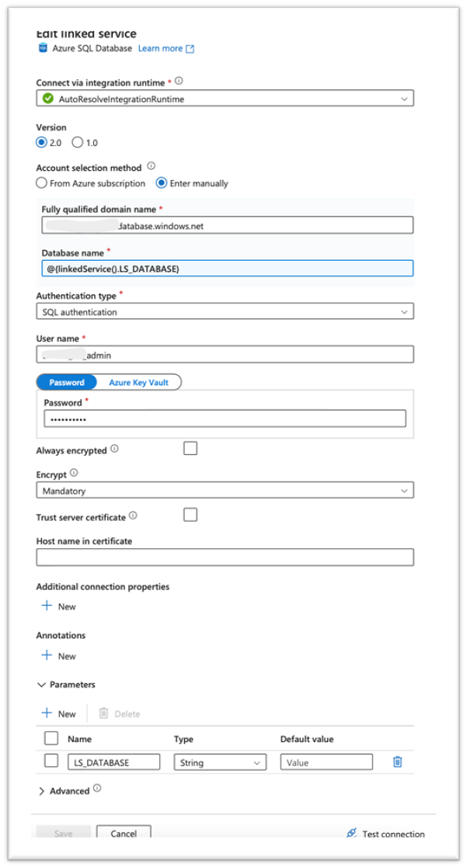The height and width of the screenshot is (868, 467).
Task: Click the info icon beside integration runtime label
Action: click(179, 81)
